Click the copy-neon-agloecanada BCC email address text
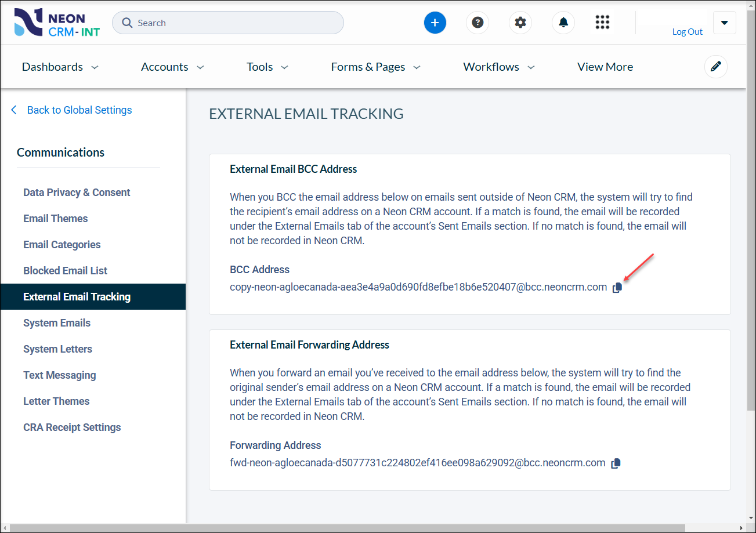Viewport: 756px width, 533px height. point(418,287)
